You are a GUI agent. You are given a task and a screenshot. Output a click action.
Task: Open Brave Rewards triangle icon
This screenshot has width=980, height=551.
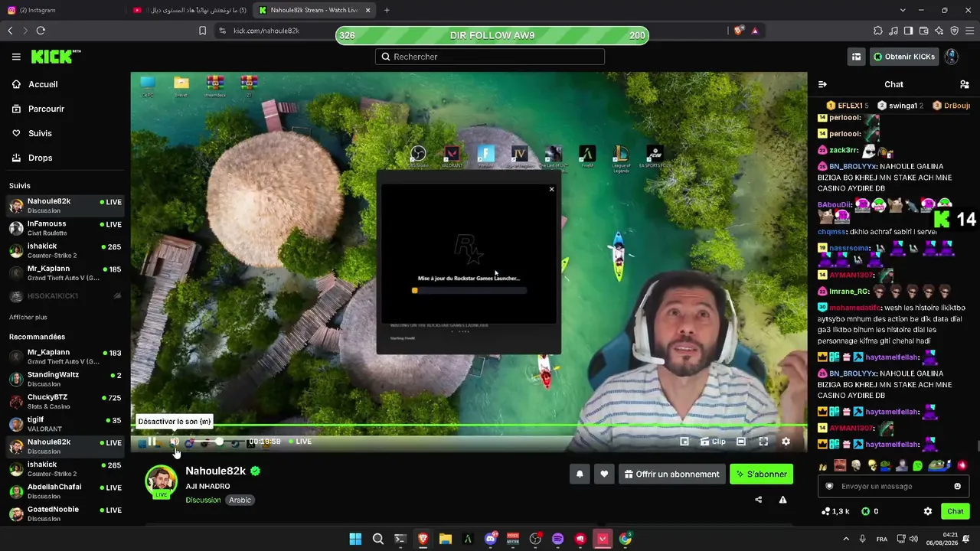[755, 31]
